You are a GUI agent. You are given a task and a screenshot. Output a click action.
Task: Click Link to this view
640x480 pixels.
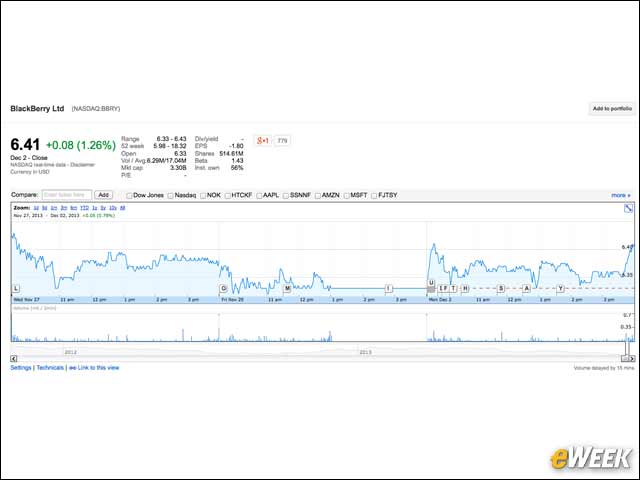point(98,368)
